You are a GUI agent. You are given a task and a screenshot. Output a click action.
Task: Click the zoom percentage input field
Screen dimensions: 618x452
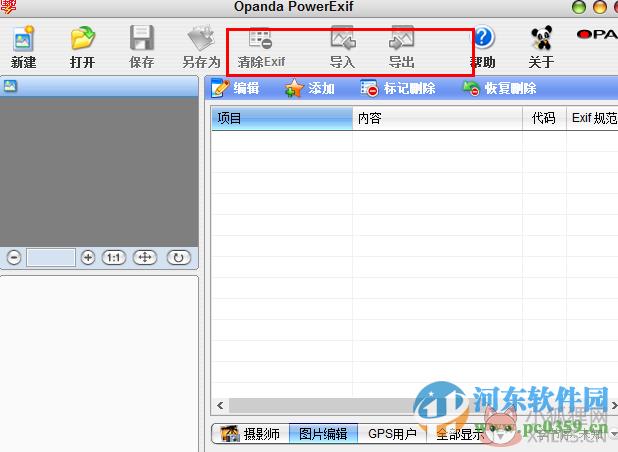click(51, 258)
